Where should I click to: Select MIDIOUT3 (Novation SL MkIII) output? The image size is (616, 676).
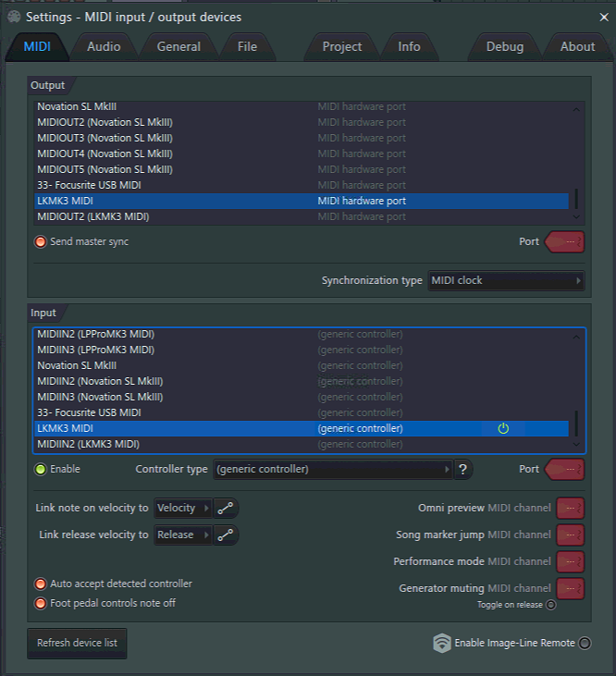[302, 138]
